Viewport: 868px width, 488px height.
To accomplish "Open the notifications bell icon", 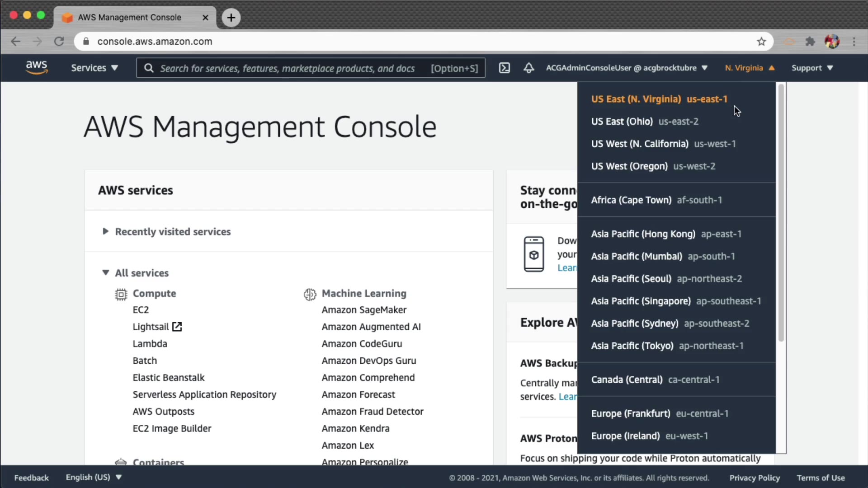I will (x=528, y=68).
